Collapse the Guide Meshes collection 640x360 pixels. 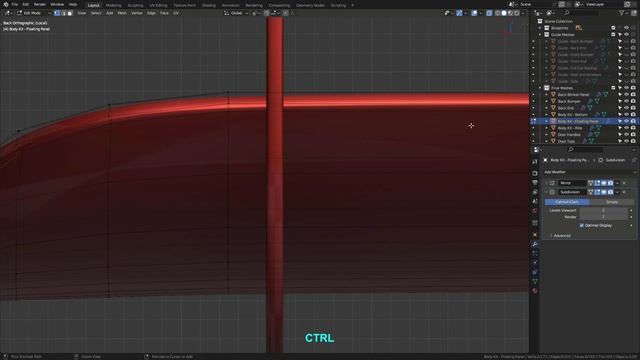540,35
